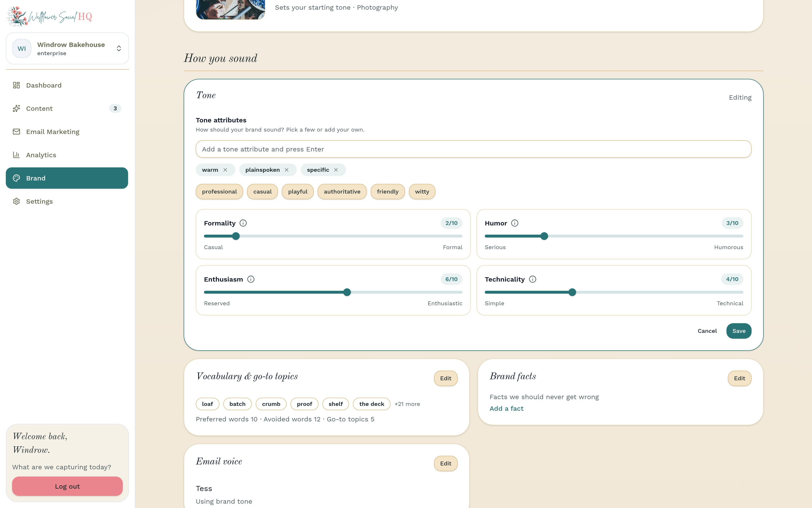The image size is (812, 508).
Task: Show Formality info tooltip icon
Action: 243,223
